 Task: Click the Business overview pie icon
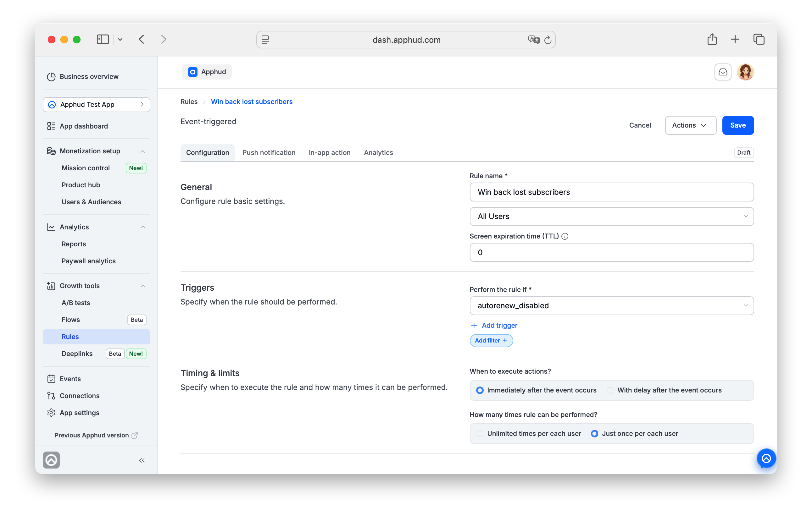[x=51, y=77]
